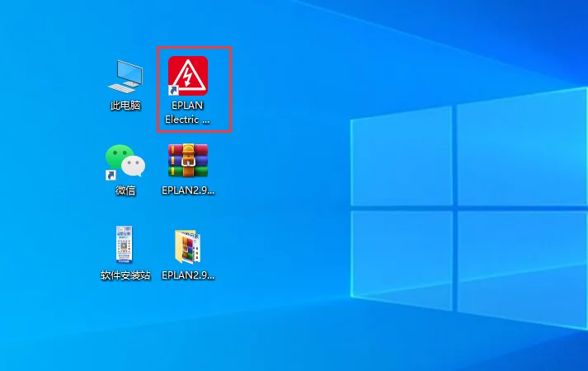Click upper-left pane of Windows logo wallpaper

[x=402, y=157]
